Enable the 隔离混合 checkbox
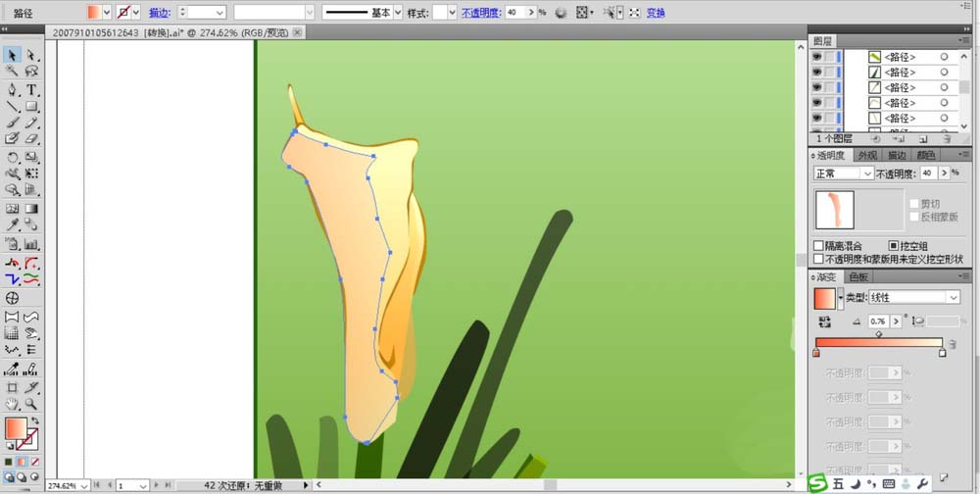Viewport: 980px width, 494px height. 818,246
